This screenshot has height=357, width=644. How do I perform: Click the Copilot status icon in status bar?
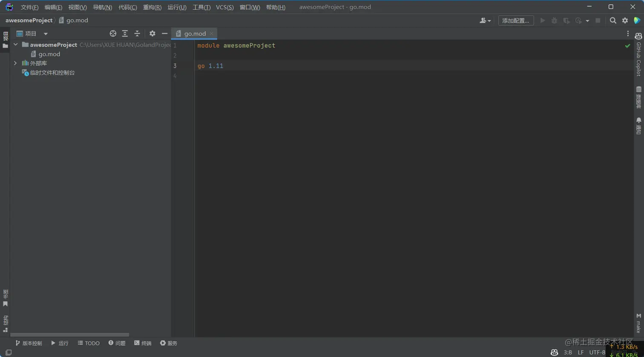click(x=554, y=353)
